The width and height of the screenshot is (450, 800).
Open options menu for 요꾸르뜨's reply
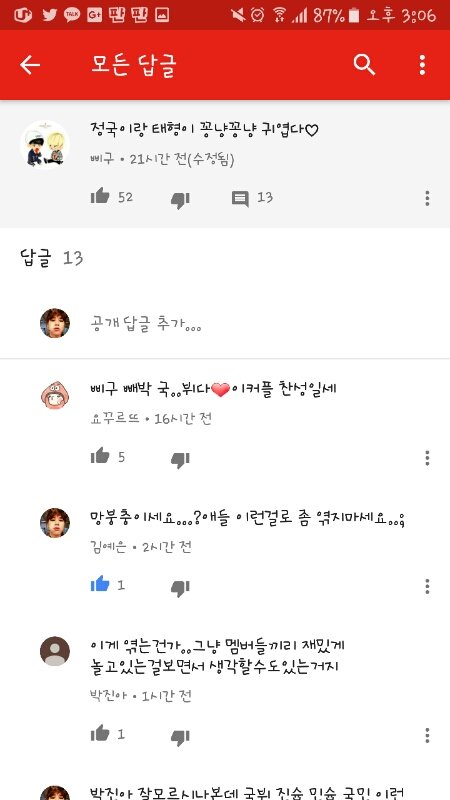(x=427, y=458)
